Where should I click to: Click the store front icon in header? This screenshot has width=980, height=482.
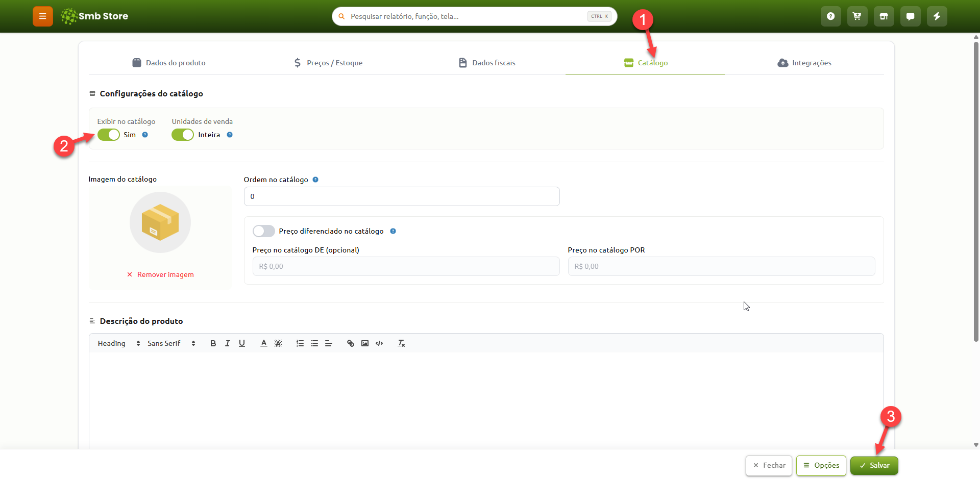point(884,16)
